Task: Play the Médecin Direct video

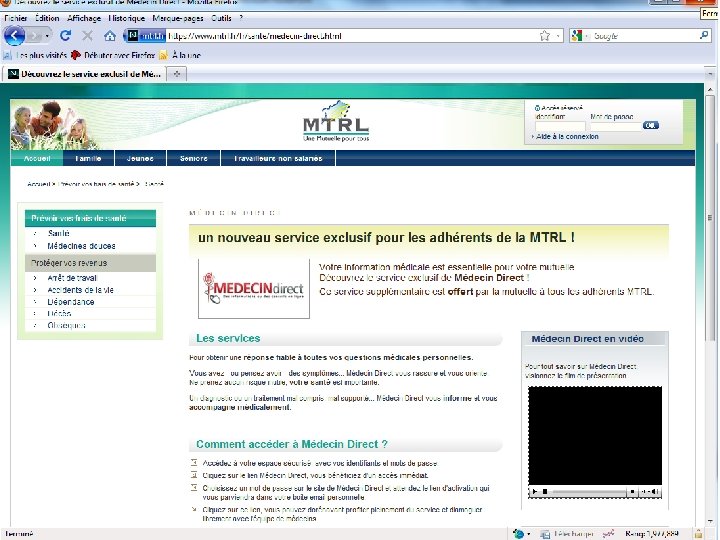Action: (x=534, y=492)
